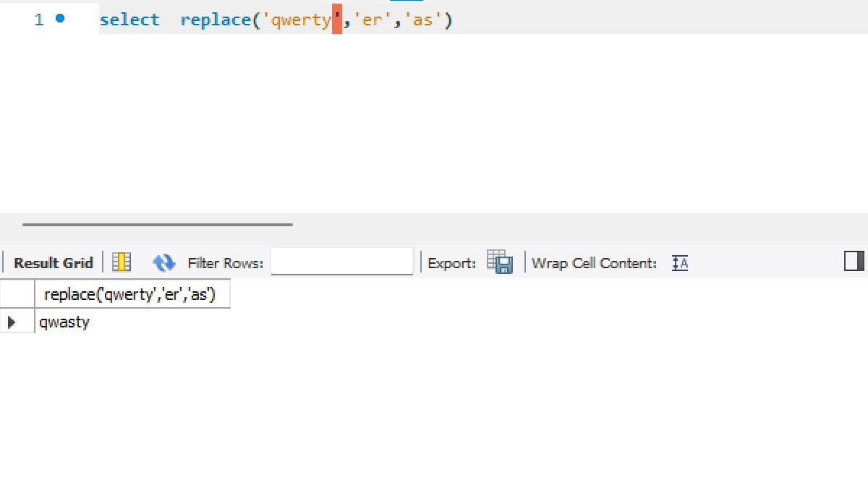The image size is (868, 498).
Task: Click line number 1 in the gutter
Action: coord(38,20)
